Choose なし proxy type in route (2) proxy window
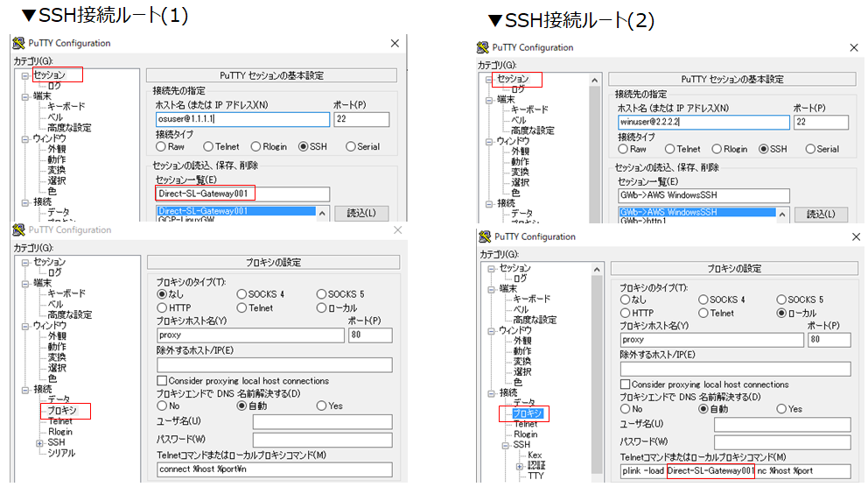868x494 pixels. (x=625, y=300)
